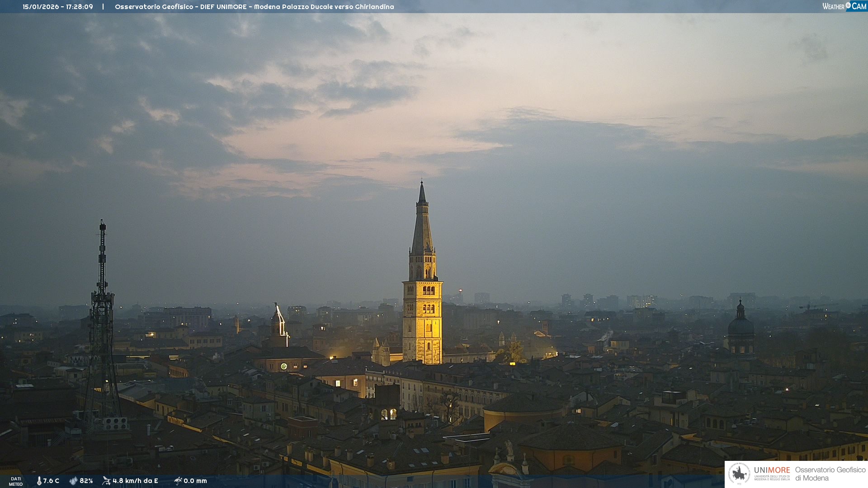Click the humidity water drops icon
868x488 pixels.
pyautogui.click(x=73, y=481)
